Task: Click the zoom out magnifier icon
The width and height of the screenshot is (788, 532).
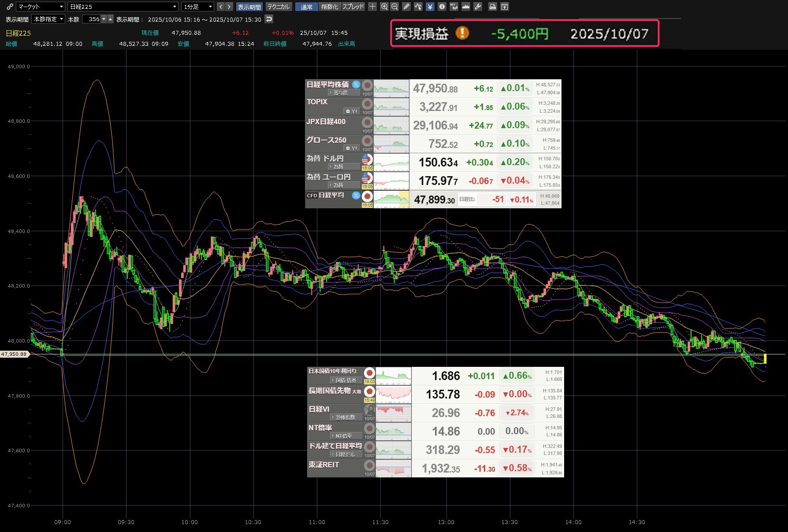Action: [x=394, y=7]
